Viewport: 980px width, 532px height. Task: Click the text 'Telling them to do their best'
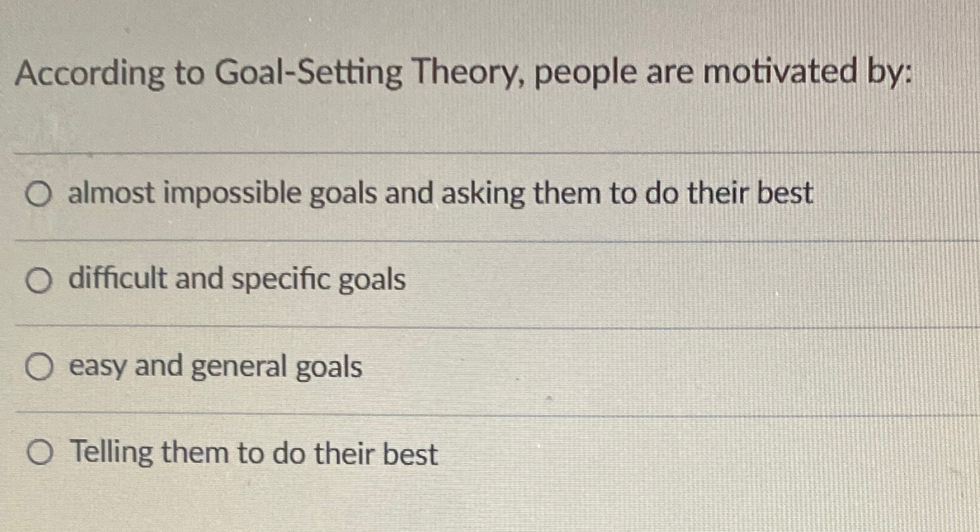coord(254,453)
